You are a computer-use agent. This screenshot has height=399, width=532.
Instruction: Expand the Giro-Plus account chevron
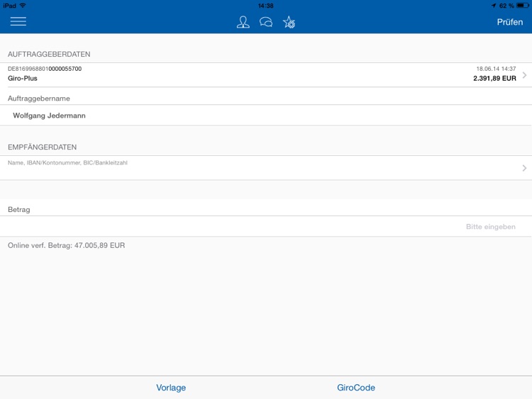pyautogui.click(x=524, y=74)
